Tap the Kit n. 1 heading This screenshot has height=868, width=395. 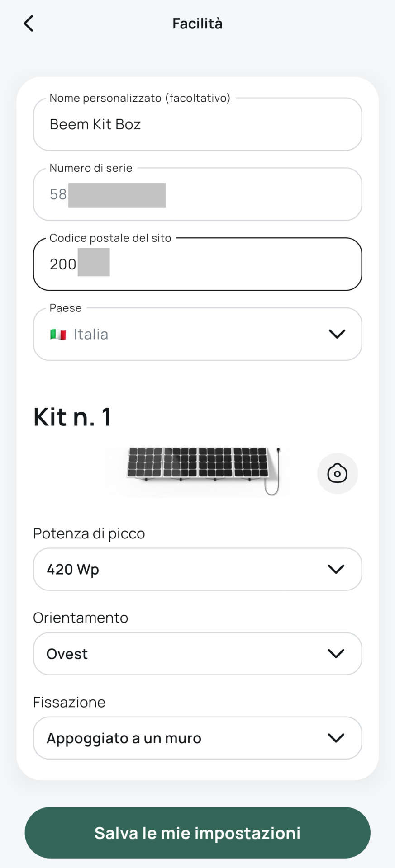click(x=72, y=417)
